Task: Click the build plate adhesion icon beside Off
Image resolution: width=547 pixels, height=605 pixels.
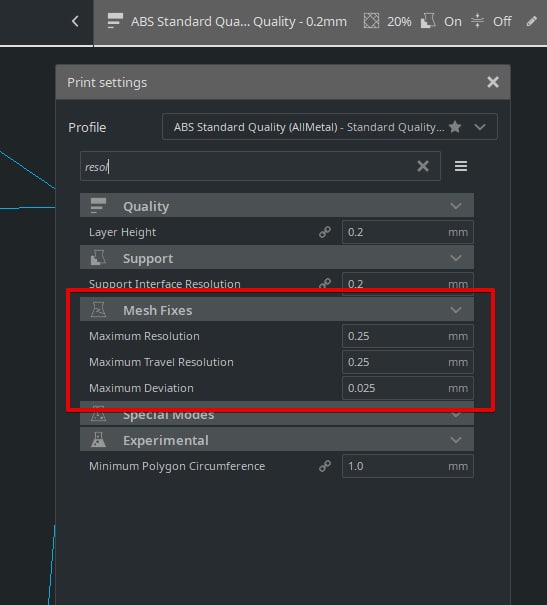Action: point(478,21)
